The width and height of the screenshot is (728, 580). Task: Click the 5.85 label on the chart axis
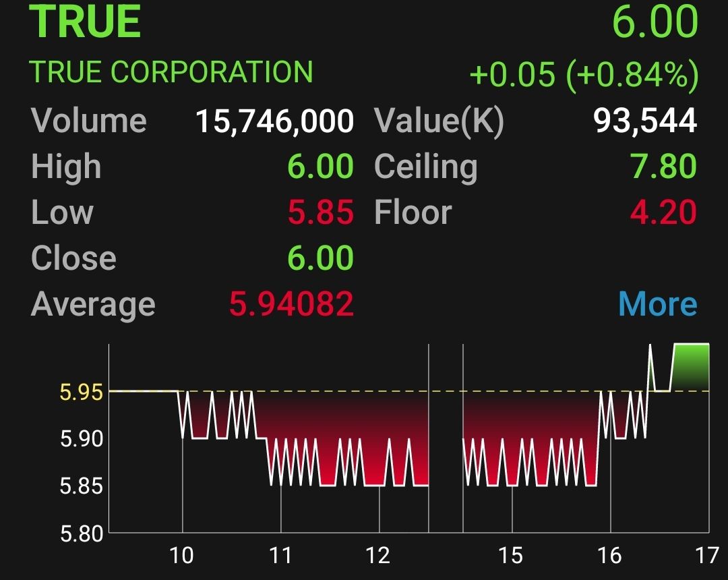tap(82, 486)
